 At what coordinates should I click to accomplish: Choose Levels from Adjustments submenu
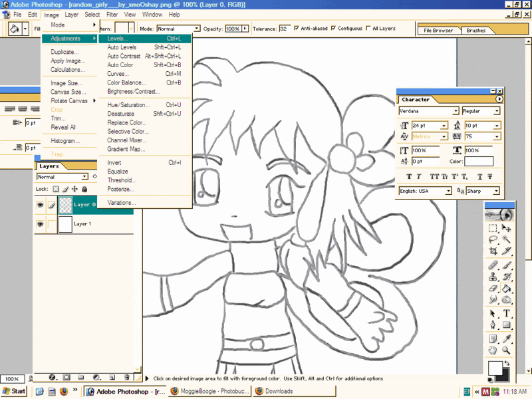click(x=145, y=39)
